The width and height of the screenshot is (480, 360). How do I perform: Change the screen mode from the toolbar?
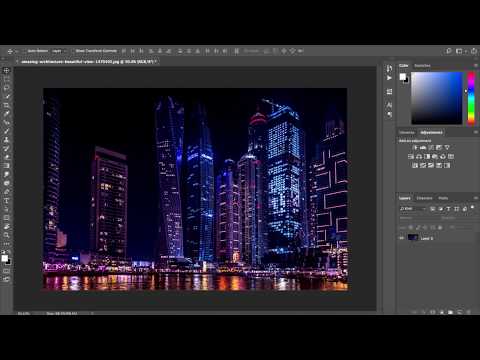[6, 279]
